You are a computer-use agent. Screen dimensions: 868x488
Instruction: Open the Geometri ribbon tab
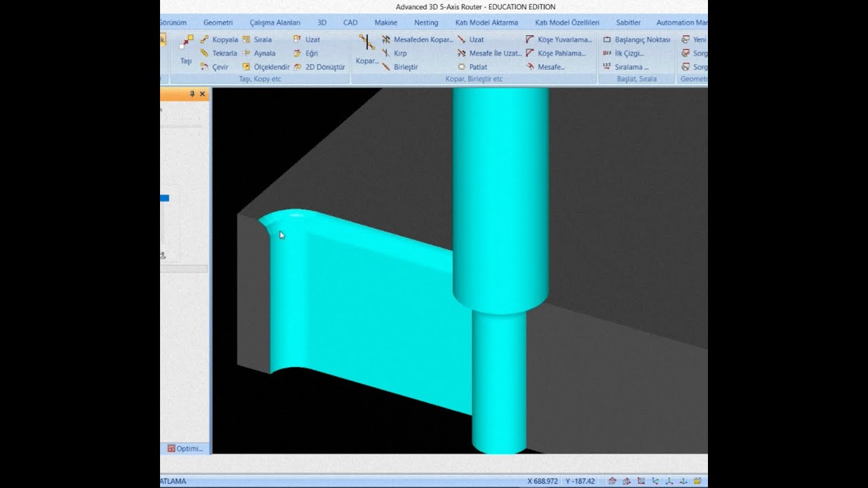[218, 22]
